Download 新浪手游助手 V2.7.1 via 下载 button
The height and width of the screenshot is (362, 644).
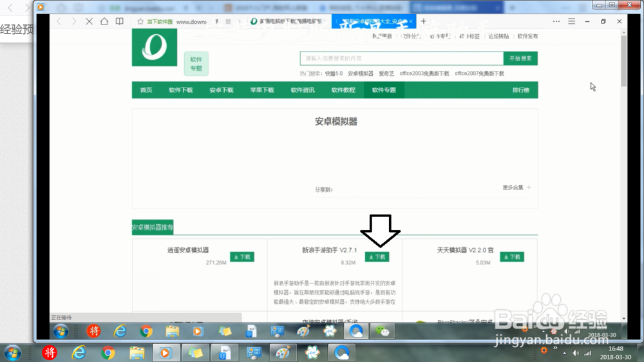click(x=377, y=257)
